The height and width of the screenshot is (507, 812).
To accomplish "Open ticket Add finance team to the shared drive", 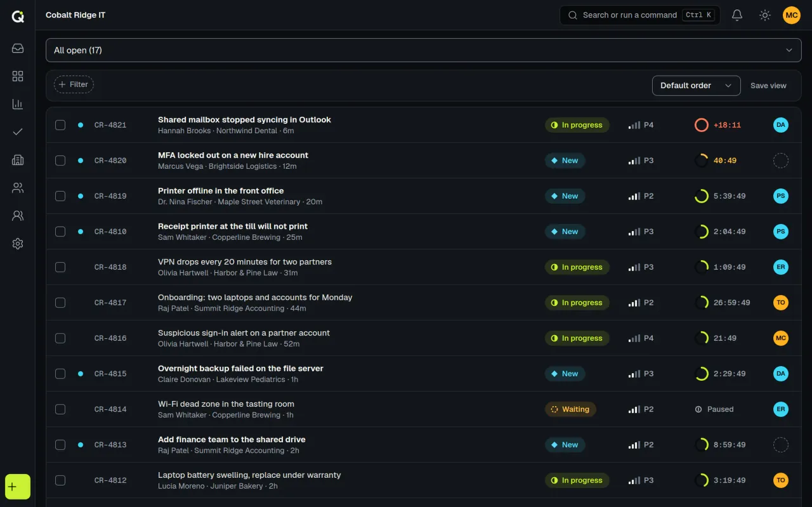I will tap(232, 439).
